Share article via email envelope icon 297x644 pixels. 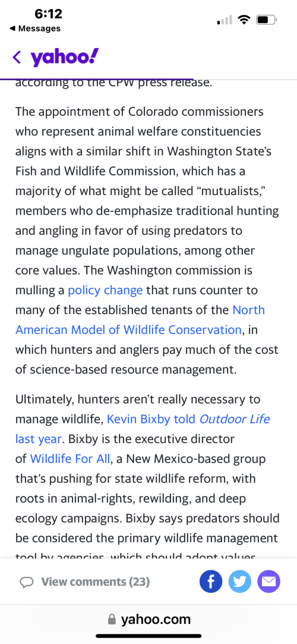click(x=268, y=582)
